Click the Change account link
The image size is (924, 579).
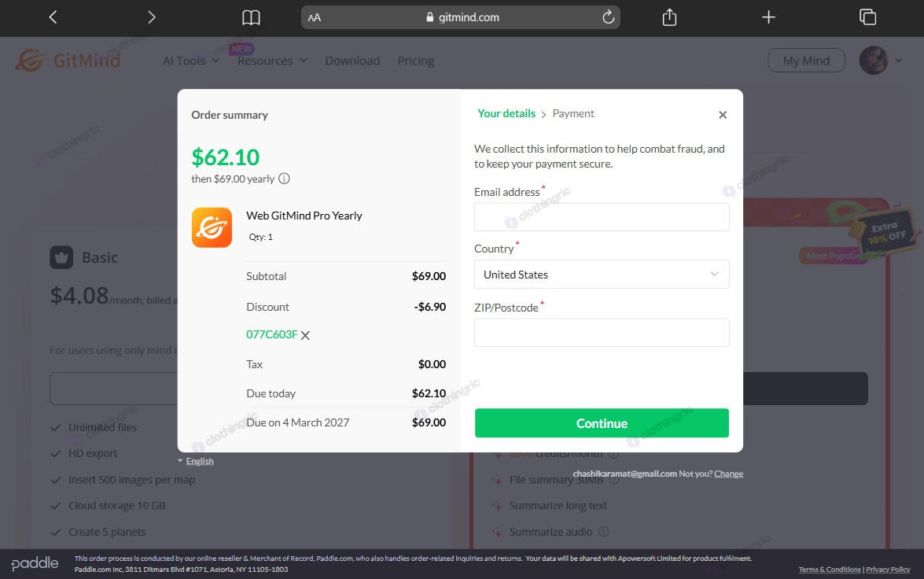click(728, 474)
